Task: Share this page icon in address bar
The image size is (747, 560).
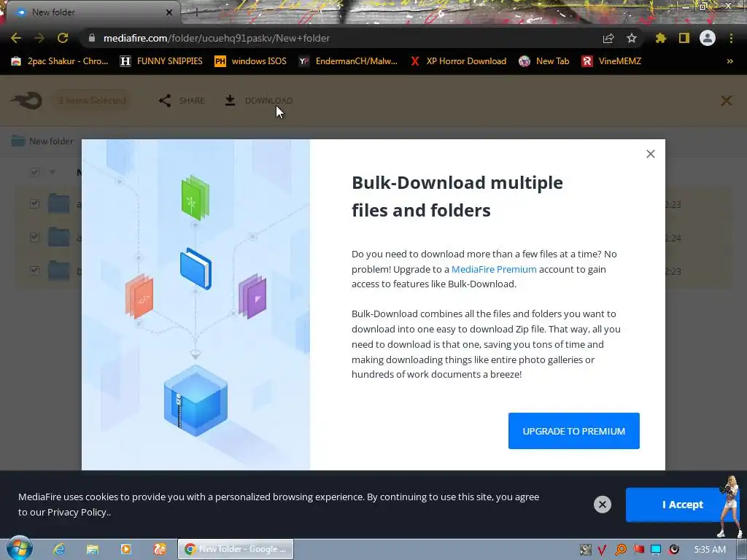Action: tap(608, 38)
